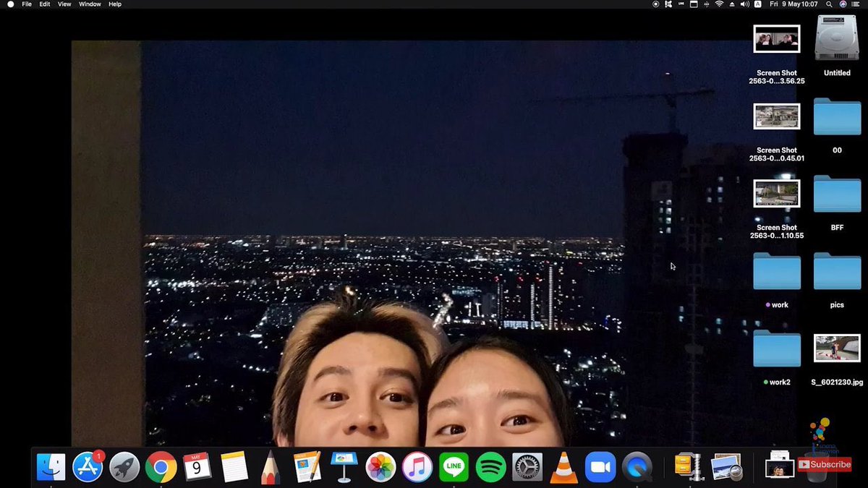The width and height of the screenshot is (868, 488).
Task: Open the Apple menu
Action: (10, 4)
